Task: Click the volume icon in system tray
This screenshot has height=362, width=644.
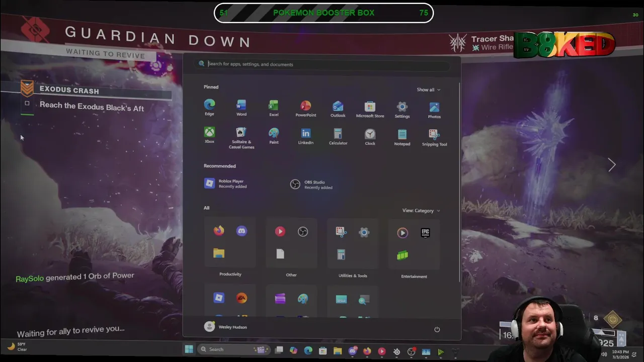Action: click(604, 354)
